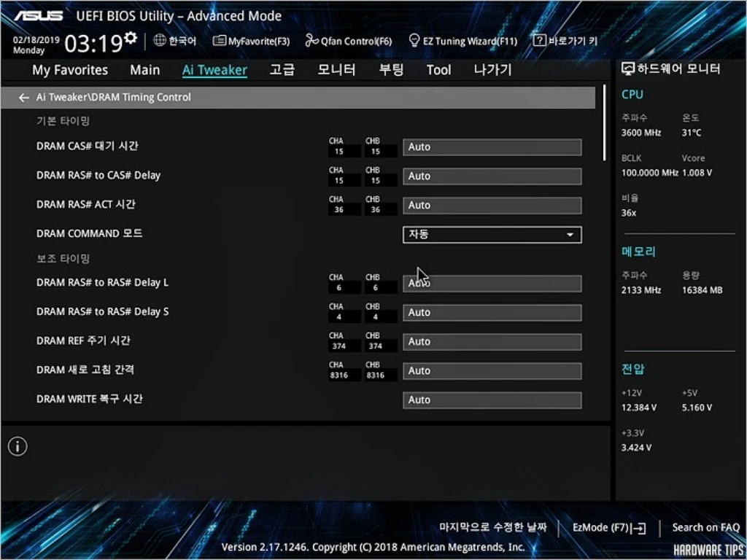Click the DRAM CAS# 대기 시간 Auto field

[492, 147]
